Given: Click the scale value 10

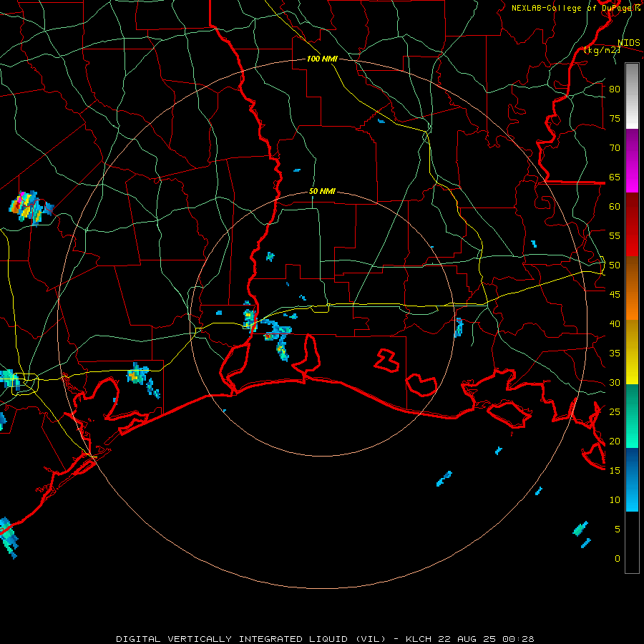Looking at the screenshot, I should (615, 500).
